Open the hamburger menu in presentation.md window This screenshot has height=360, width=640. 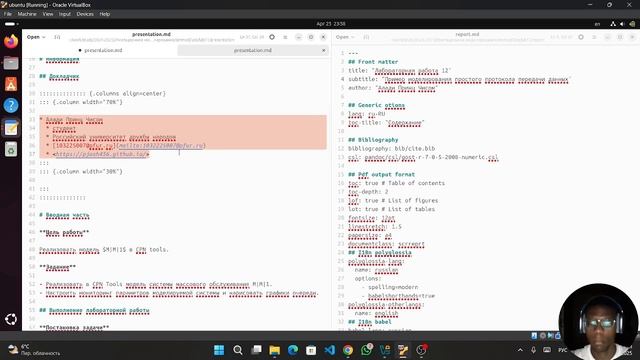pyautogui.click(x=285, y=37)
